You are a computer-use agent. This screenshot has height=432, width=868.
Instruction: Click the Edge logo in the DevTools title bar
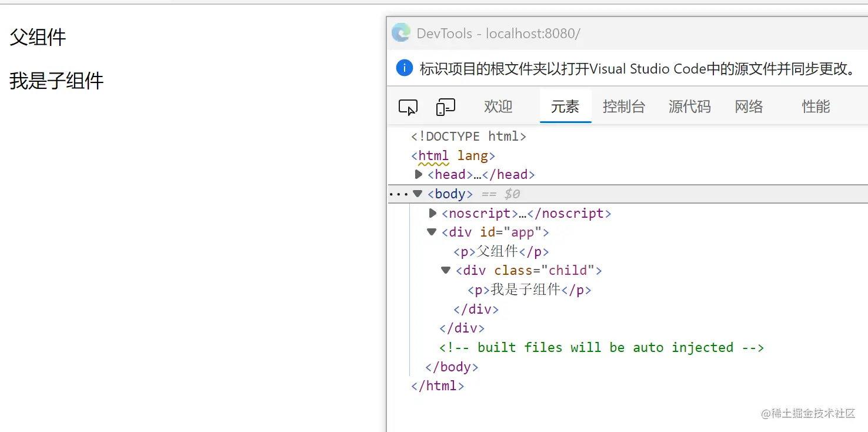(401, 32)
